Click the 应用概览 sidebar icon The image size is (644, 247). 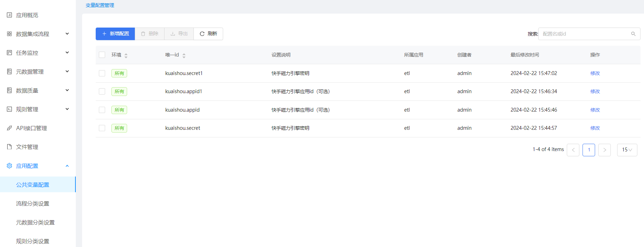[x=9, y=15]
